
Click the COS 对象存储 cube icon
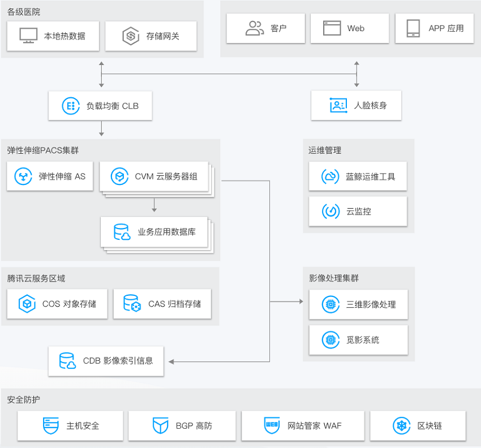[x=27, y=304]
